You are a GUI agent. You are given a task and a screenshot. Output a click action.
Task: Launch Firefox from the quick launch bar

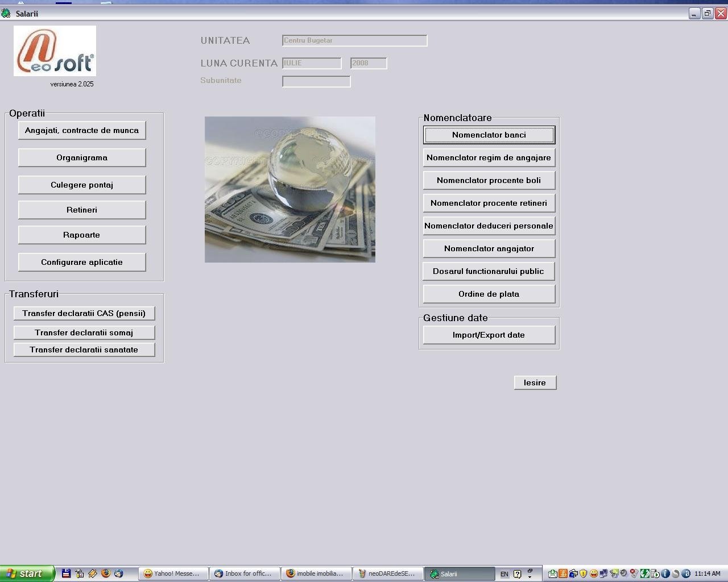[105, 573]
